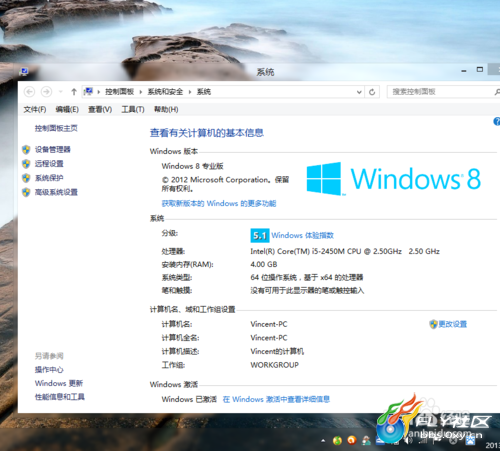Click the Windows 8 logo image

point(394,179)
